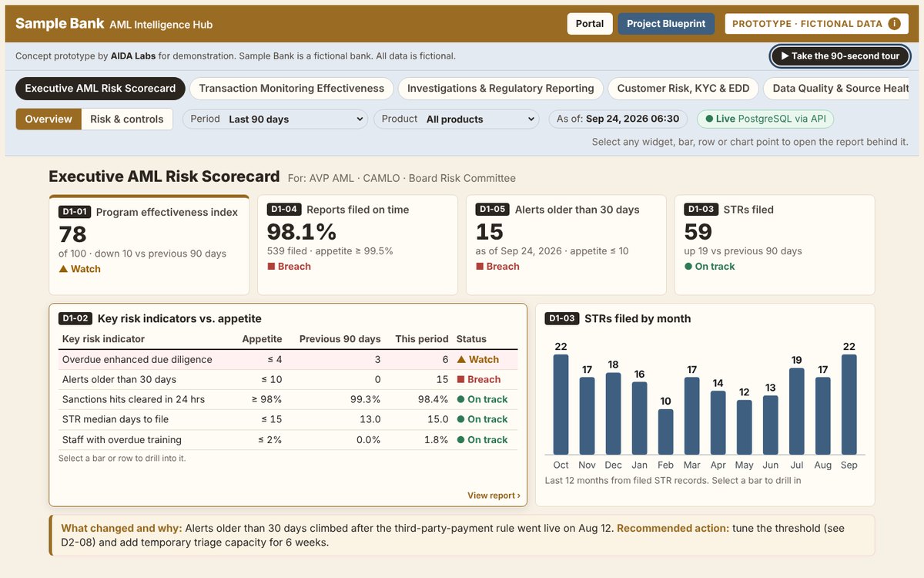Select the Apr bar in the STRs chart
The width and height of the screenshot is (924, 578).
point(718,423)
